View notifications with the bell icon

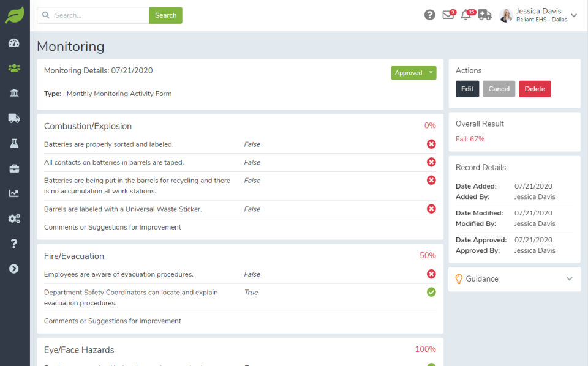(x=467, y=15)
